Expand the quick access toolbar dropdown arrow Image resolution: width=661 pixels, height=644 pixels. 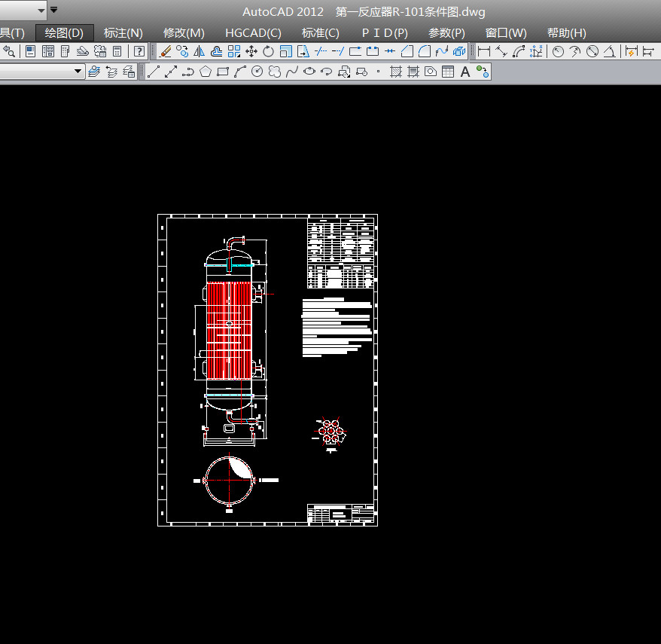coord(54,9)
